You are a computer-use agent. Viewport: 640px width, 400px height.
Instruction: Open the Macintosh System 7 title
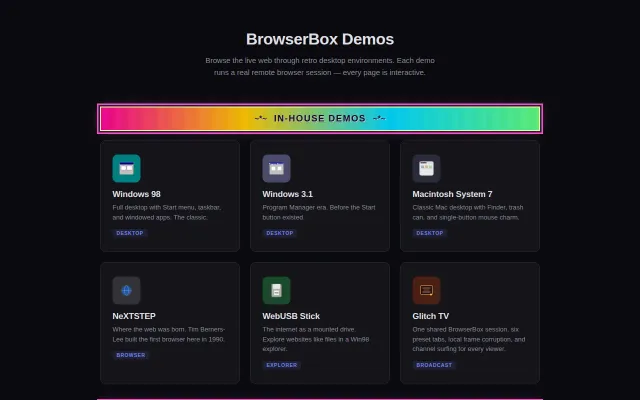coord(452,194)
